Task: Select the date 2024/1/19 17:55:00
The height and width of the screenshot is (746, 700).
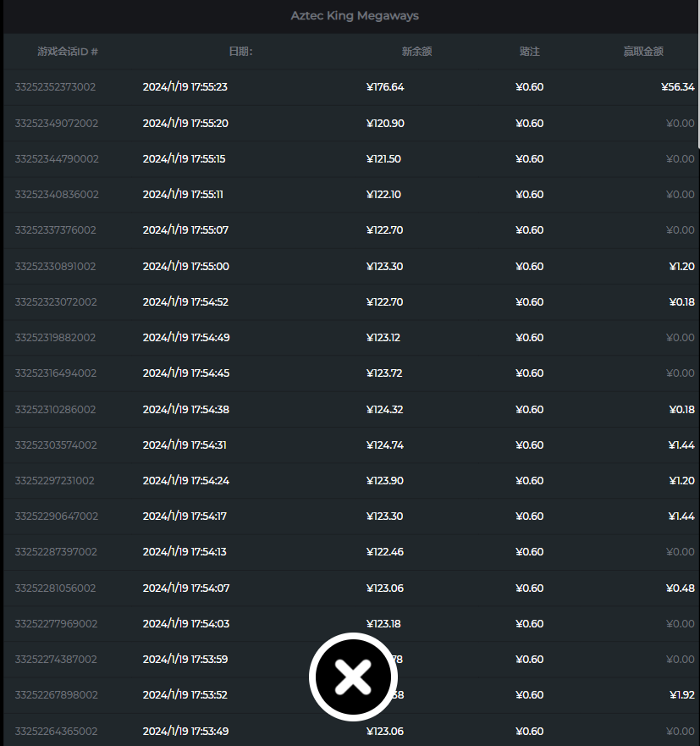Action: pos(186,267)
